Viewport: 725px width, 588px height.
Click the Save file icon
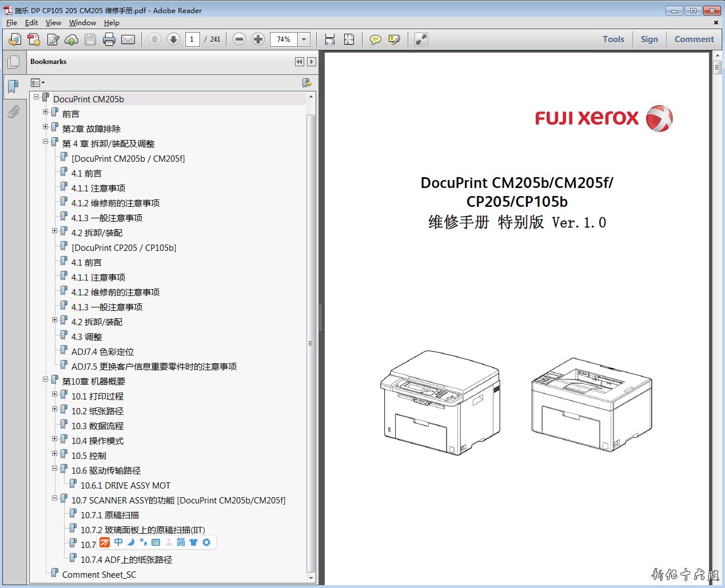click(x=90, y=39)
